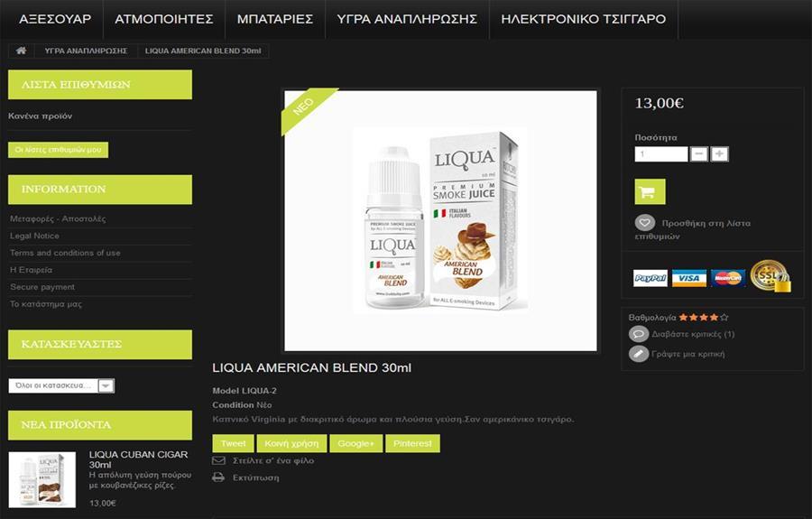This screenshot has width=812, height=519.
Task: Open the LIQUA CUBAN CIGAR product thumbnail
Action: pos(42,479)
